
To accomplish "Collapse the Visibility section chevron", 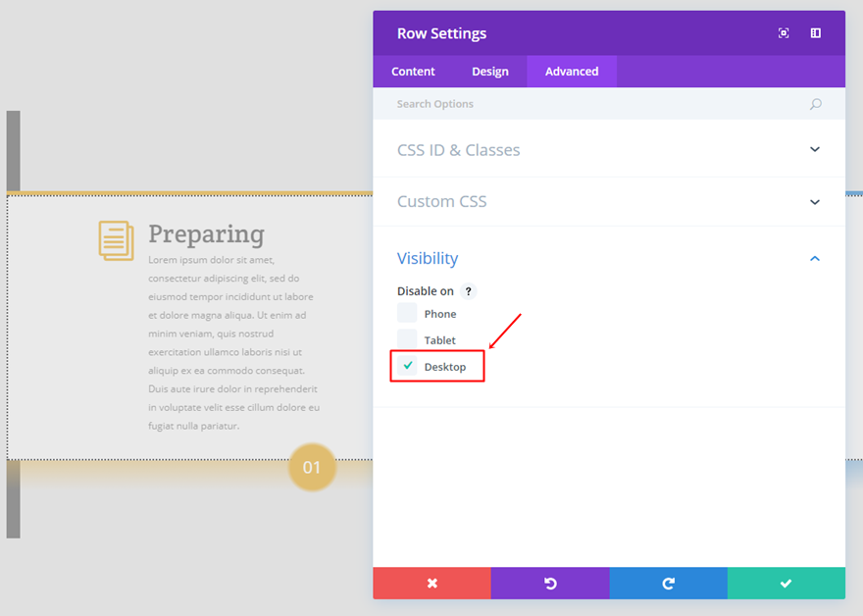I will [815, 258].
